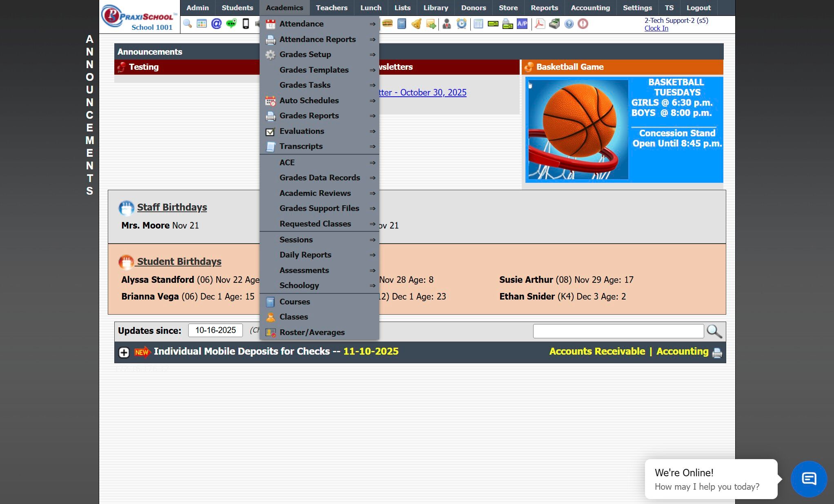Screen dimensions: 834x504
Task: Click the A/P accounts payable icon
Action: pos(522,24)
